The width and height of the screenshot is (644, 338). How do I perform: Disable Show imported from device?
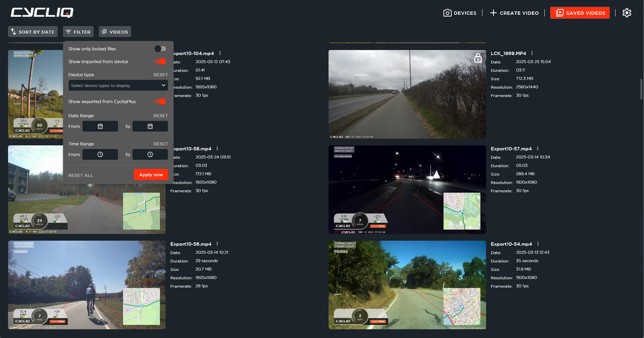[160, 61]
